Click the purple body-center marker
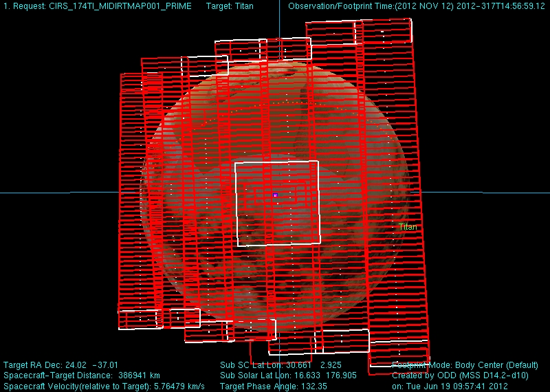Image resolution: width=550 pixels, height=392 pixels. point(276,195)
